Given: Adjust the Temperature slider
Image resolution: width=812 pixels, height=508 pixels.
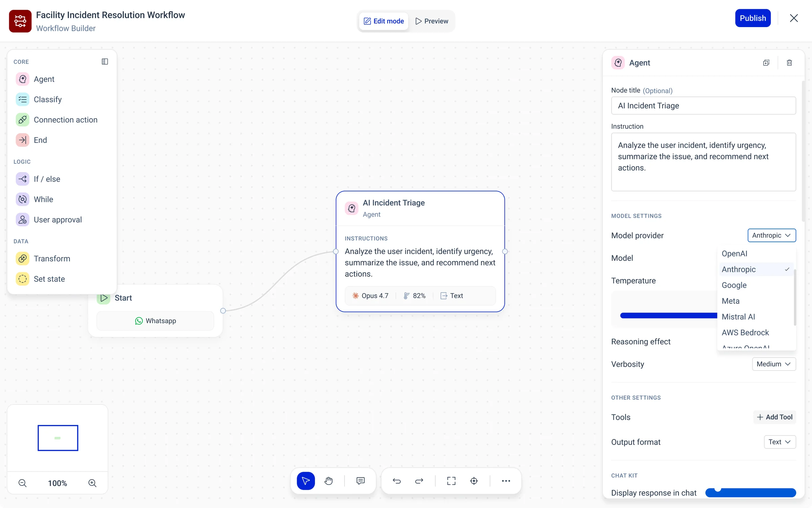Looking at the screenshot, I should point(669,316).
